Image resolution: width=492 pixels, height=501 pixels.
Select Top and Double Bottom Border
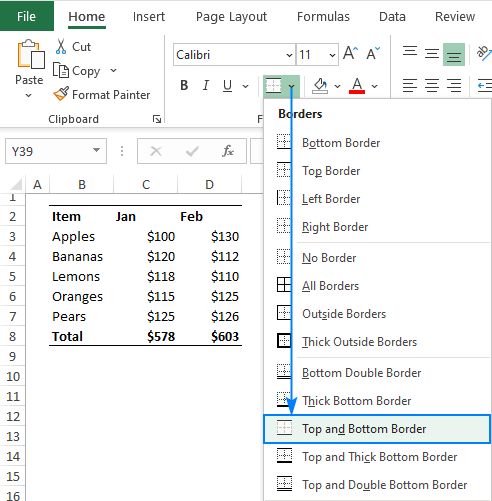(377, 485)
